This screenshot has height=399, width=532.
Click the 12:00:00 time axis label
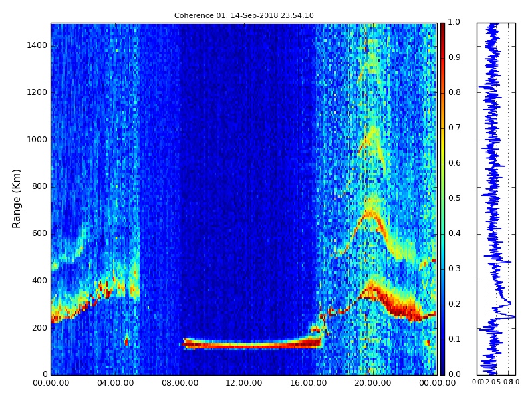[x=244, y=383]
